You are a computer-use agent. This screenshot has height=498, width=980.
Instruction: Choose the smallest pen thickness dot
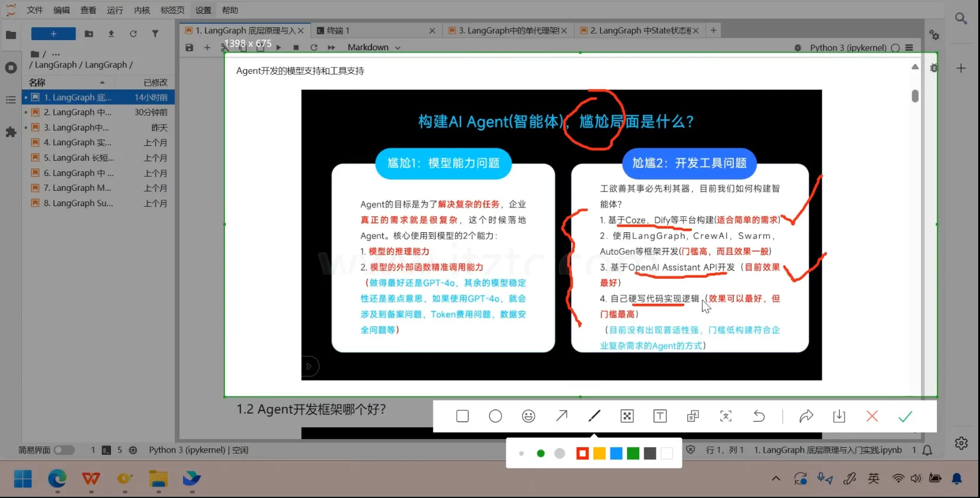coord(521,453)
